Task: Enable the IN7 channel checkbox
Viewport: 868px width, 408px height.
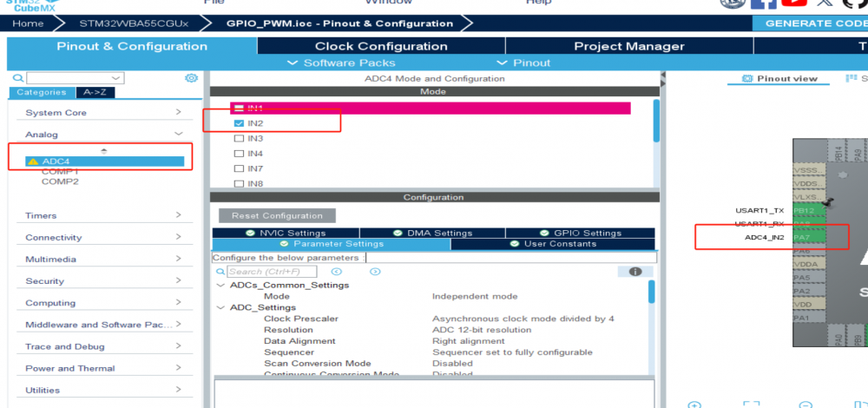Action: (x=240, y=168)
